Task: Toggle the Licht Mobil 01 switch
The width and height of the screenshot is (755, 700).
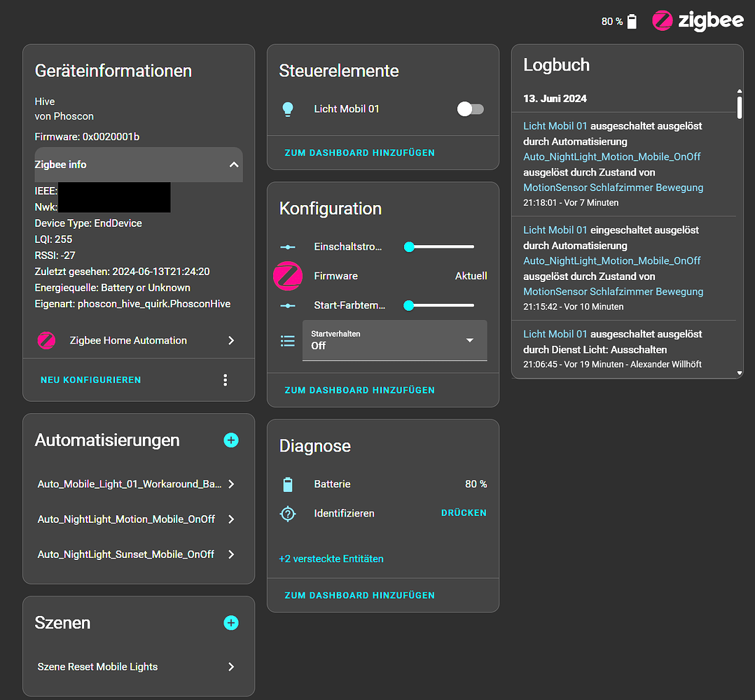Action: (470, 108)
